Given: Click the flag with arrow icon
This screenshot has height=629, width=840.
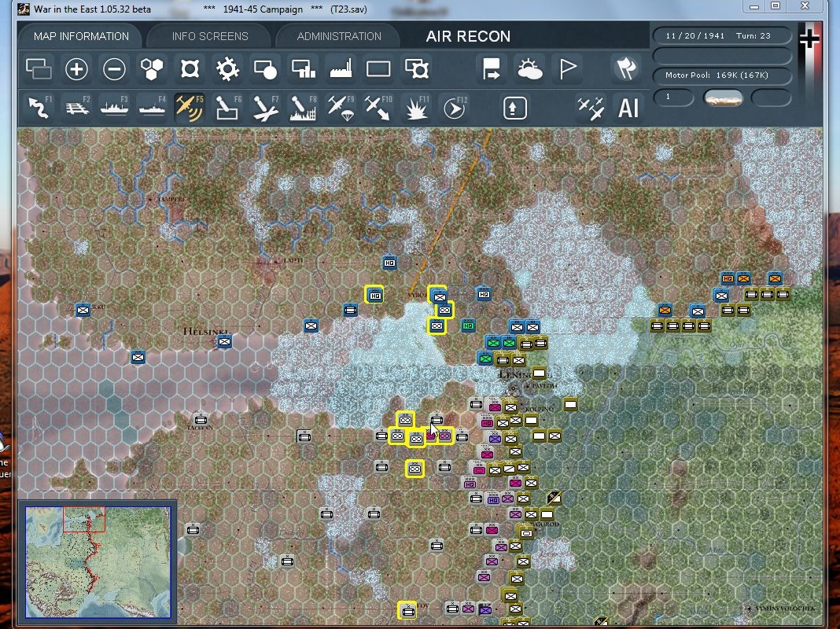Looking at the screenshot, I should (492, 69).
